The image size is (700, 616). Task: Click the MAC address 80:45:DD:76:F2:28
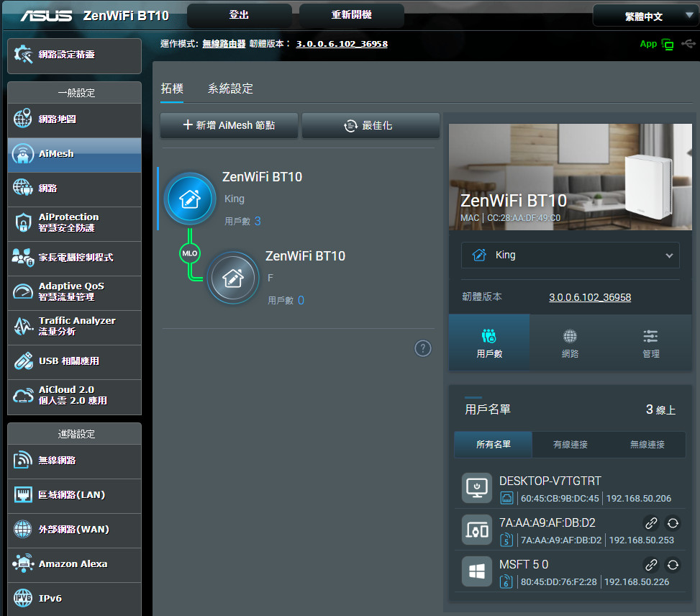coord(558,582)
